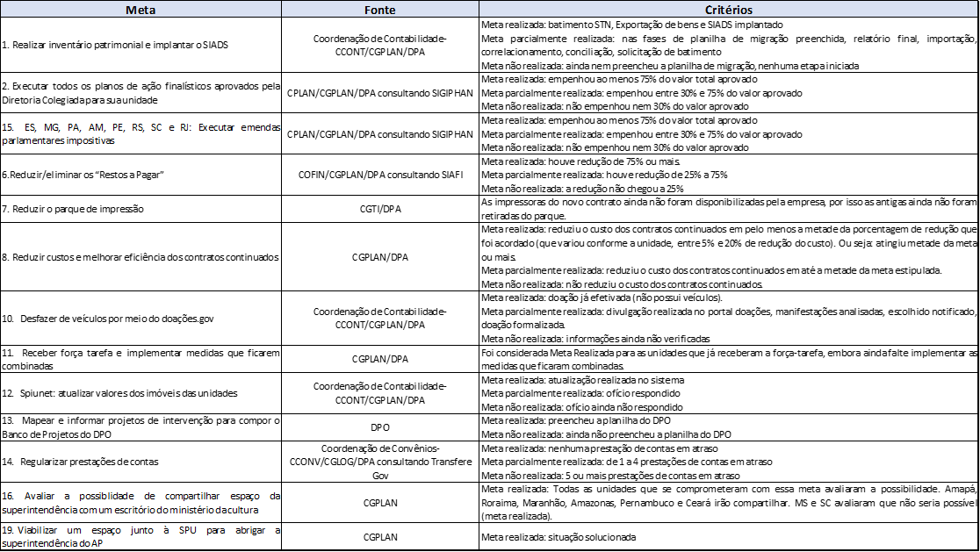The width and height of the screenshot is (980, 552).
Task: Click 'Meta parcialmente realizada: ofício respondido' text
Action: point(580,393)
